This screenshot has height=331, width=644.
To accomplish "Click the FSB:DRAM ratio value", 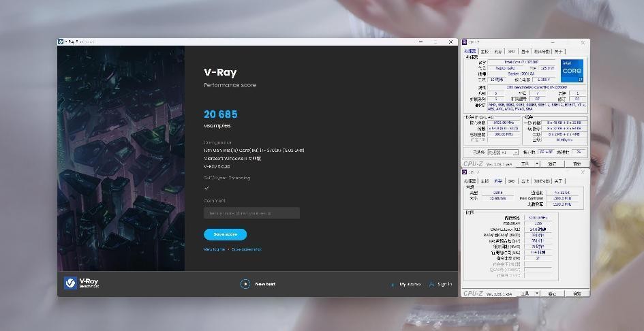I will pos(538,223).
